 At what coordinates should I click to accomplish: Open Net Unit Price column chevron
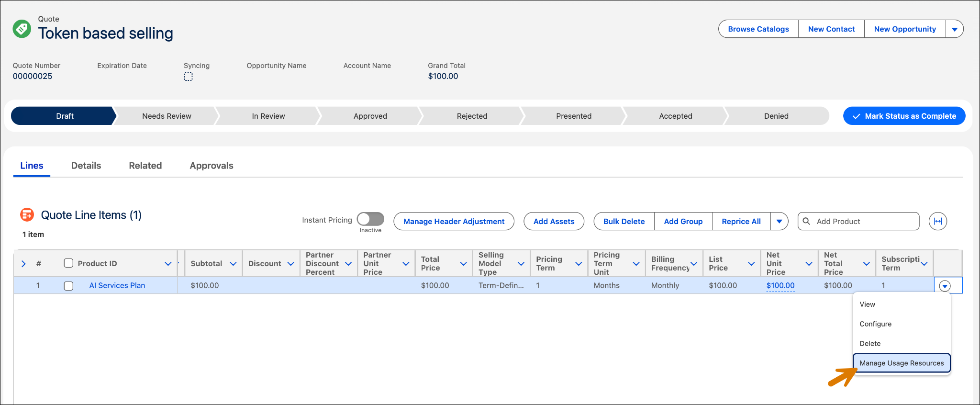(809, 263)
